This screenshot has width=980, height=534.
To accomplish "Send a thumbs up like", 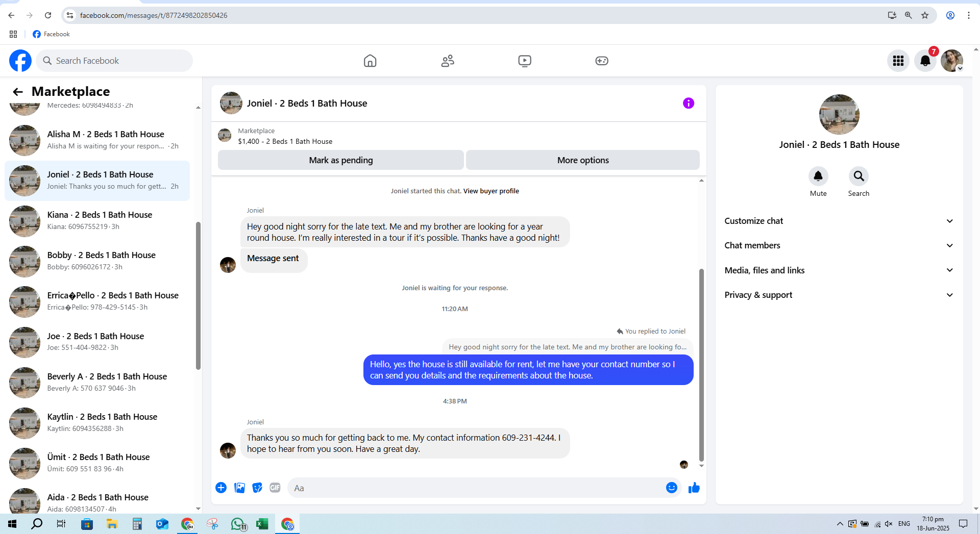I will tap(694, 488).
